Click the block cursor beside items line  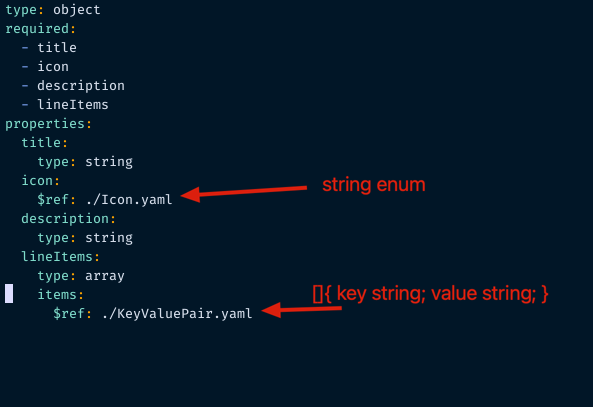[9, 294]
